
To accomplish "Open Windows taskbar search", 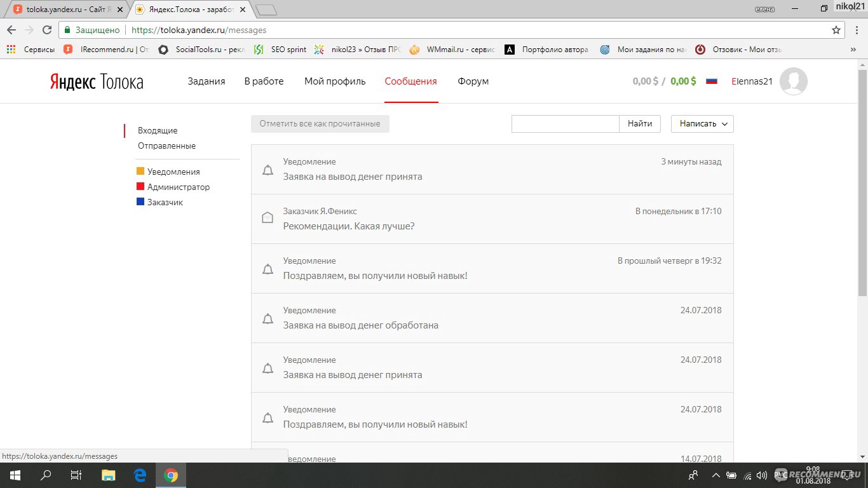I will [x=46, y=475].
